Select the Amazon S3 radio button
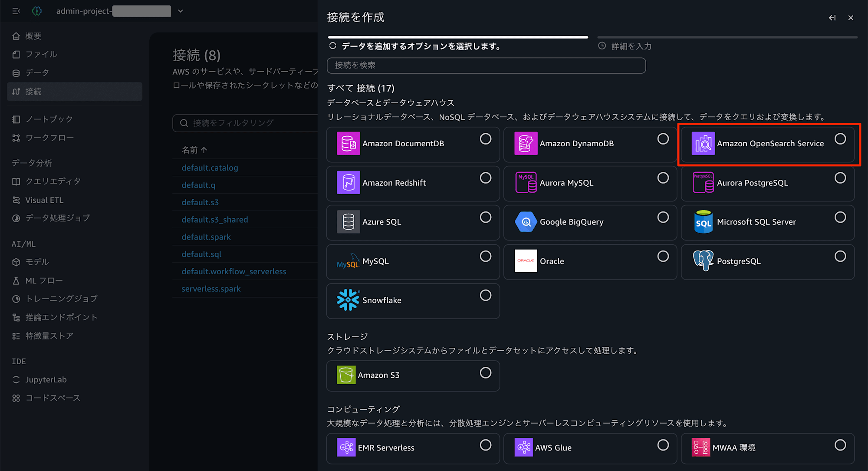Screen dimensions: 868x471 pos(486,373)
